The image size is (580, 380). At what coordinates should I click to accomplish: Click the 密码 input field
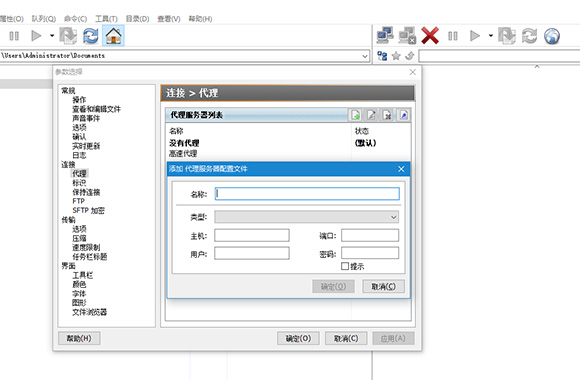click(x=370, y=253)
